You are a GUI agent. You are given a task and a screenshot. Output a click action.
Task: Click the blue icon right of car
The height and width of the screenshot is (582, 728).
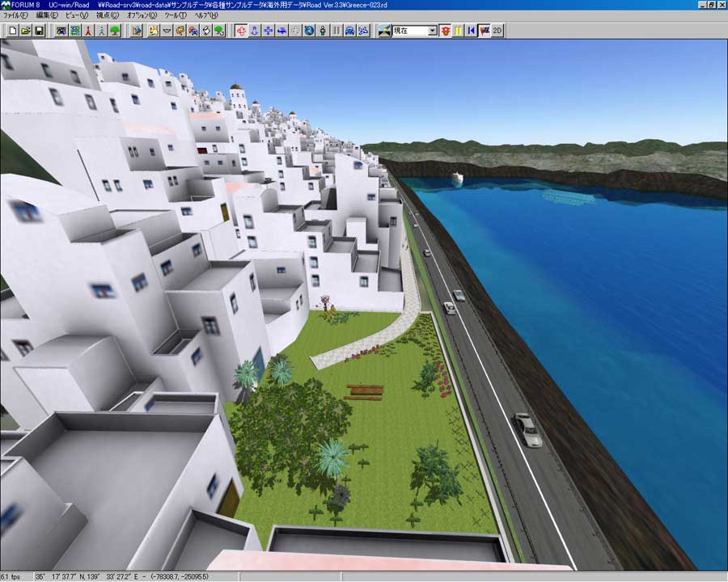point(363,31)
